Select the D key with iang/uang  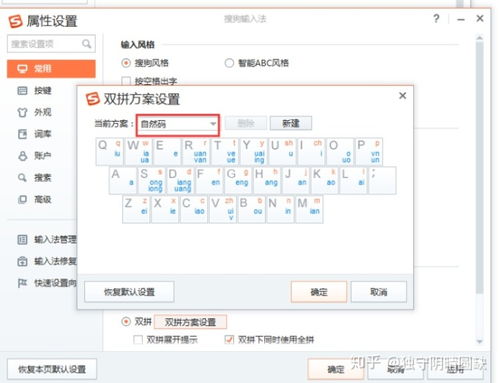(x=181, y=181)
